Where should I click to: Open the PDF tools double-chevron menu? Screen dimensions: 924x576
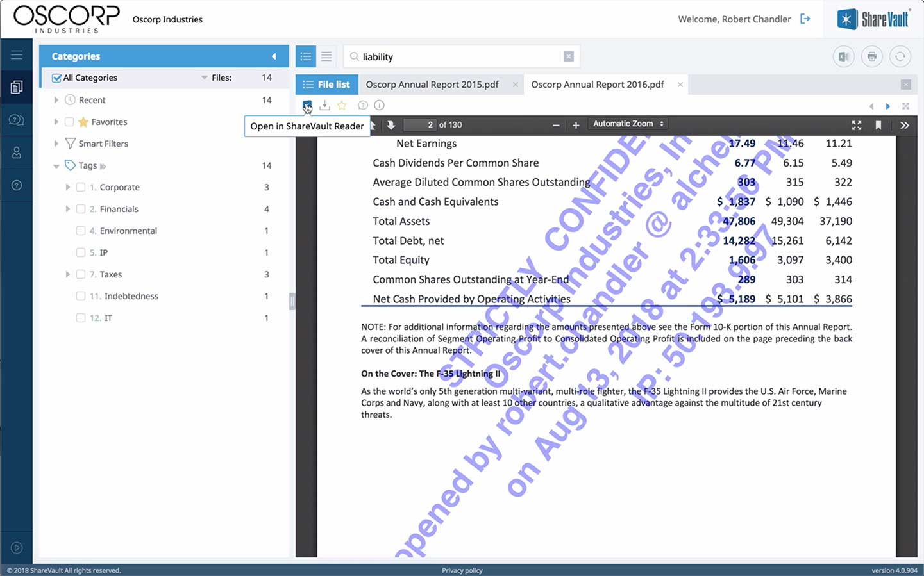pyautogui.click(x=905, y=125)
